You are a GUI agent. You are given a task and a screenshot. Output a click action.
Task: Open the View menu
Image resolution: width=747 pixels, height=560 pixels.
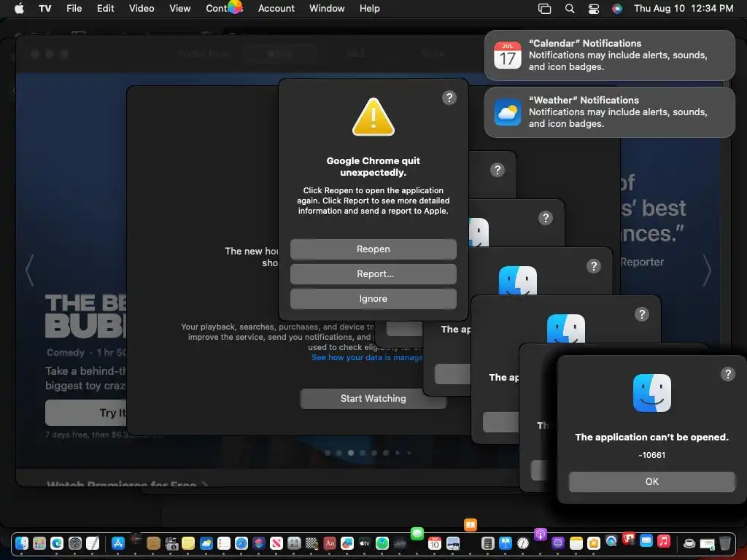179,8
